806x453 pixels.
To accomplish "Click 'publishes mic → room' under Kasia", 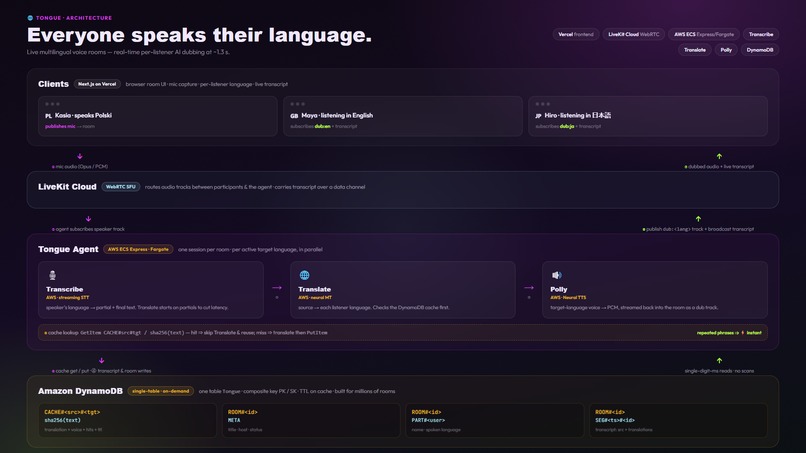I will 70,126.
